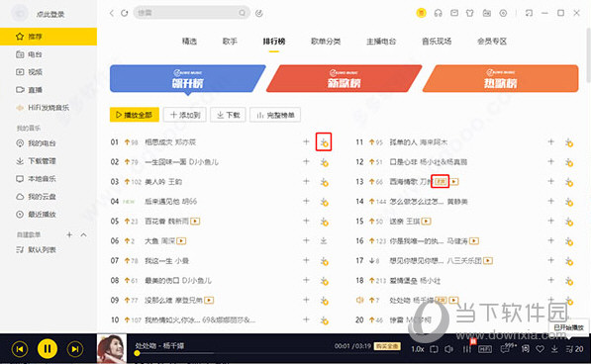Switch to the 精选 tab
The width and height of the screenshot is (591, 364).
click(x=189, y=41)
